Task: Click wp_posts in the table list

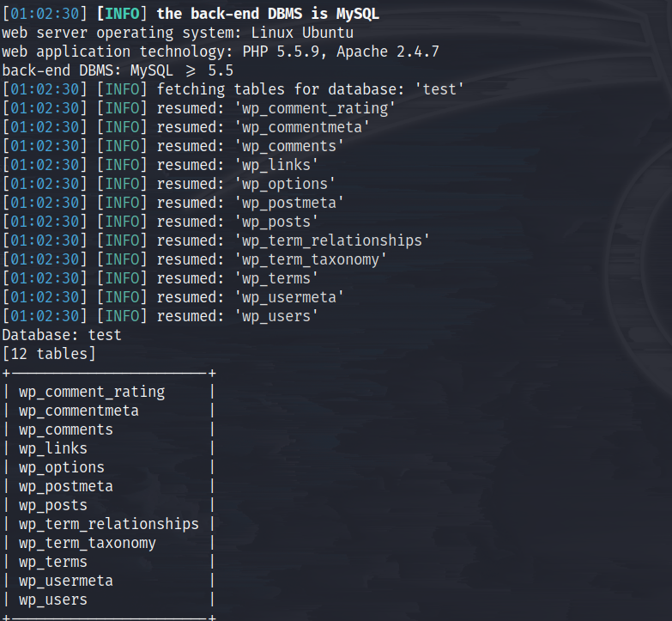Action: click(53, 505)
